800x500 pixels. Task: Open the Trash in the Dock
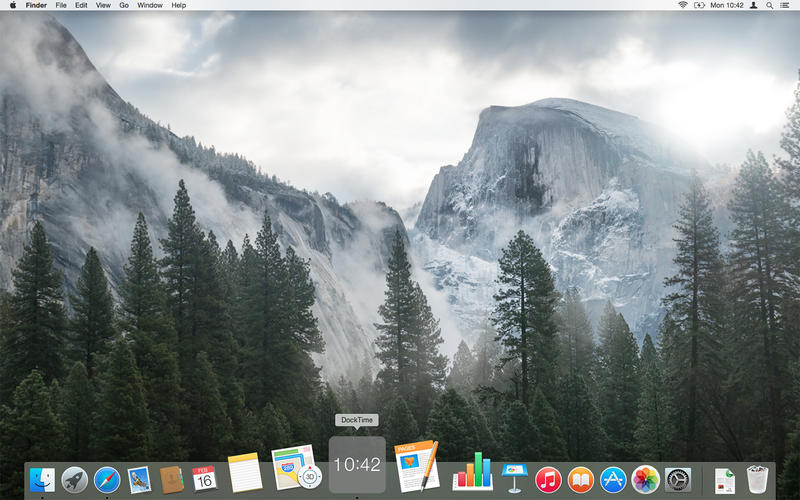pos(758,480)
